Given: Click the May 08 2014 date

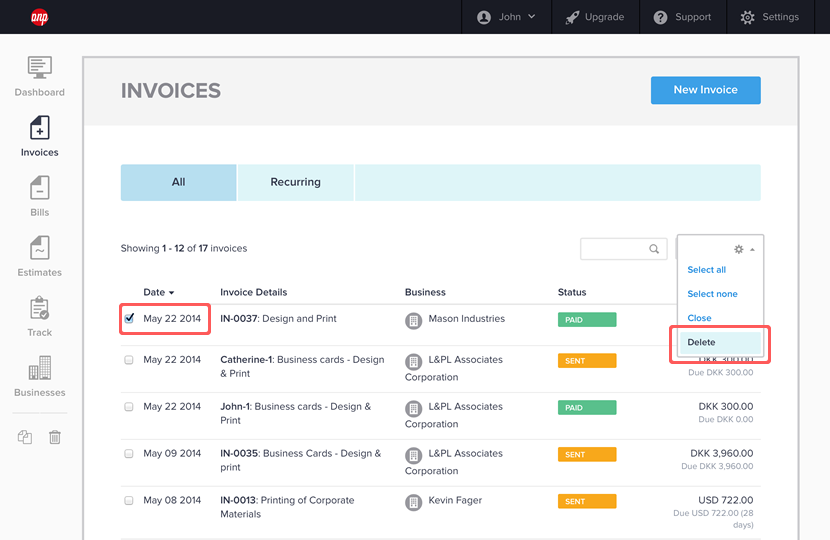Looking at the screenshot, I should [x=172, y=500].
